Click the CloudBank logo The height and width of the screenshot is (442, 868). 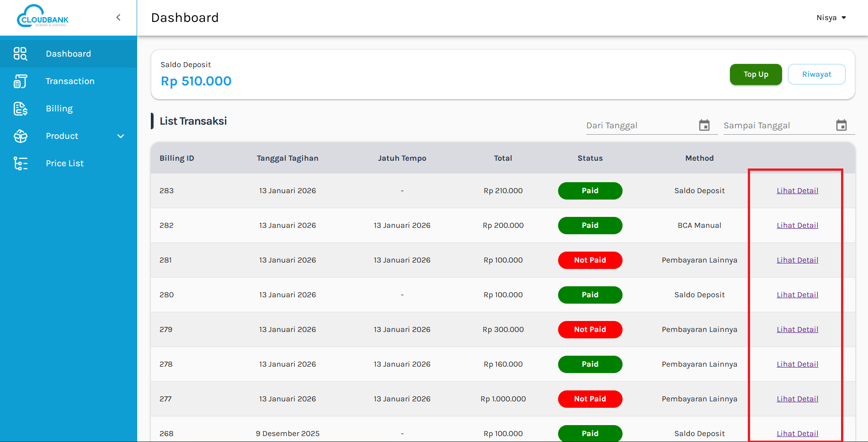[43, 17]
